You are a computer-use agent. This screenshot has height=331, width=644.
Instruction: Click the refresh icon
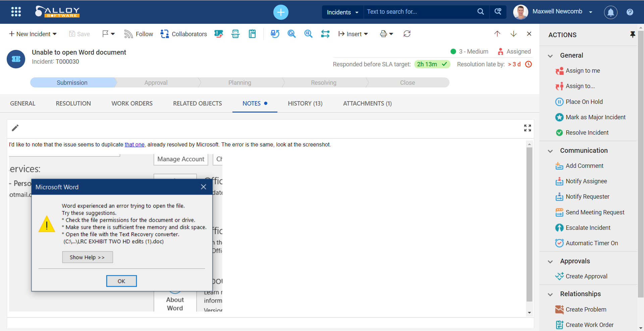click(407, 34)
